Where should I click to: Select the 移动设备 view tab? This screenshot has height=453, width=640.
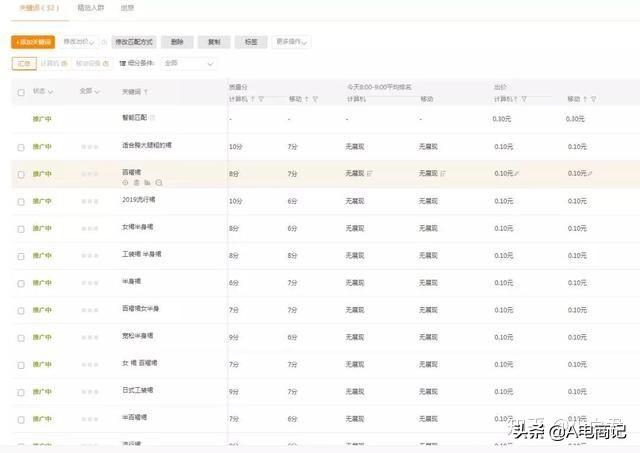pyautogui.click(x=92, y=64)
